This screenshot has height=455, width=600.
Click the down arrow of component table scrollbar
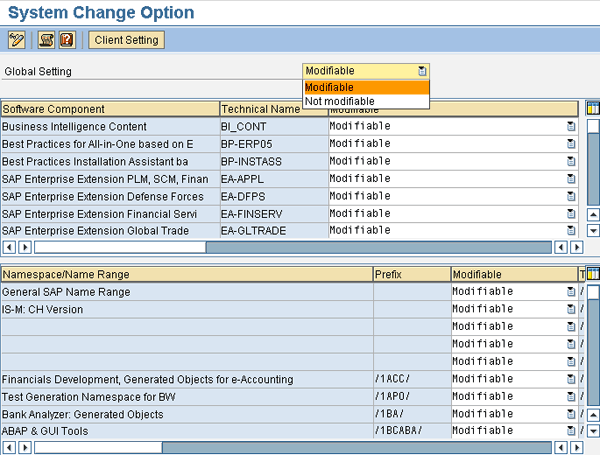pyautogui.click(x=593, y=230)
